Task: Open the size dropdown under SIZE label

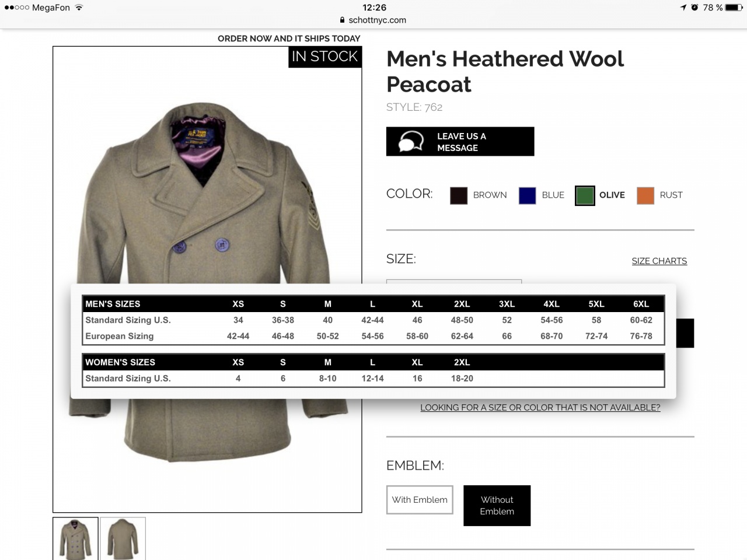Action: point(454,282)
